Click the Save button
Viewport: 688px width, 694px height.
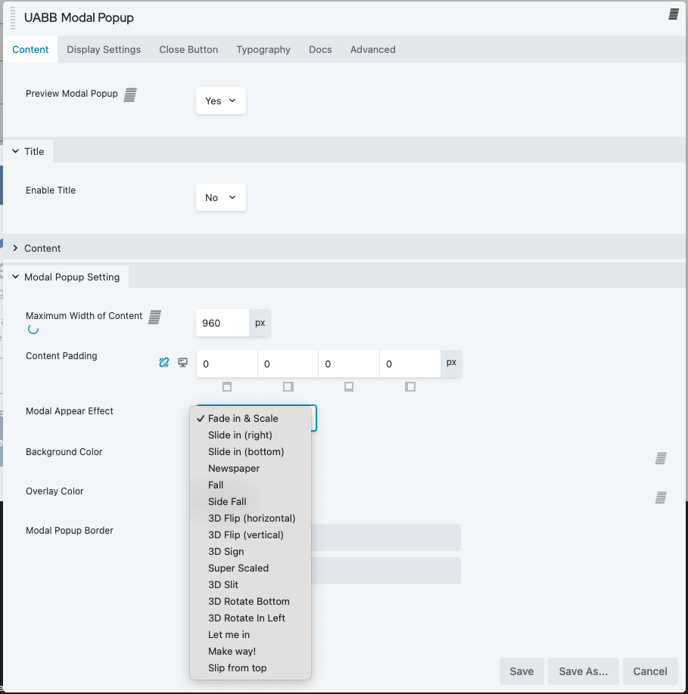click(521, 671)
